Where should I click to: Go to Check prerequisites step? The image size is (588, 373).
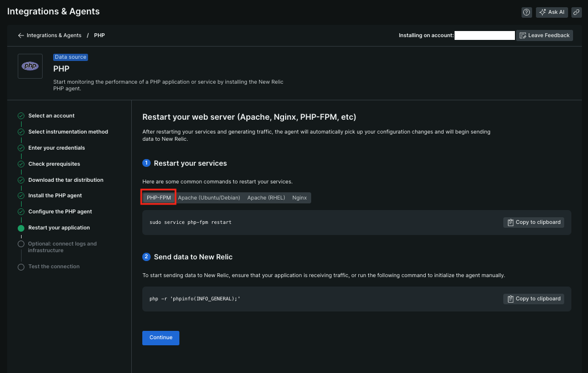pos(54,164)
